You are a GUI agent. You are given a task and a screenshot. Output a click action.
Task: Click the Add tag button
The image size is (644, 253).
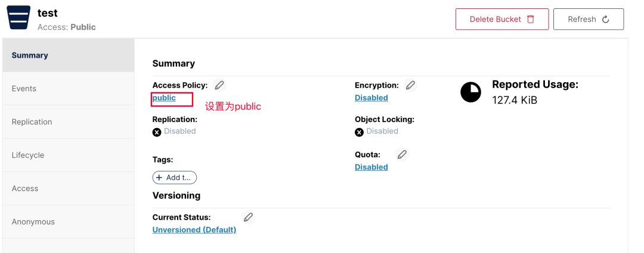pyautogui.click(x=174, y=177)
